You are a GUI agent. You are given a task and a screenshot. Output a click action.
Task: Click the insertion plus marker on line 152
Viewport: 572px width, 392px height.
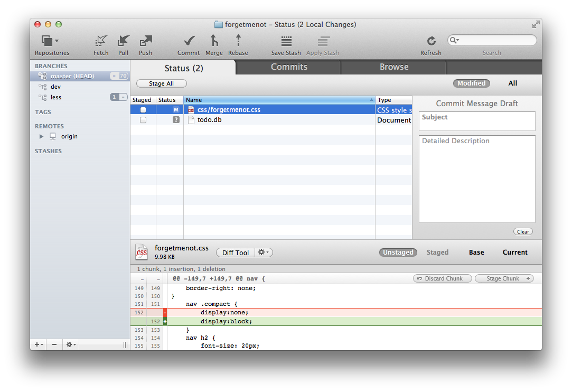click(165, 322)
